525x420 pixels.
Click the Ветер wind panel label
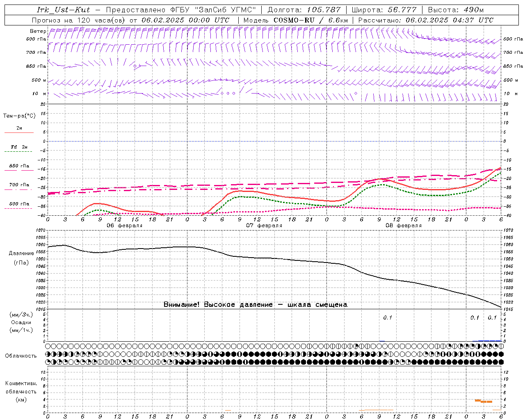[x=38, y=31]
